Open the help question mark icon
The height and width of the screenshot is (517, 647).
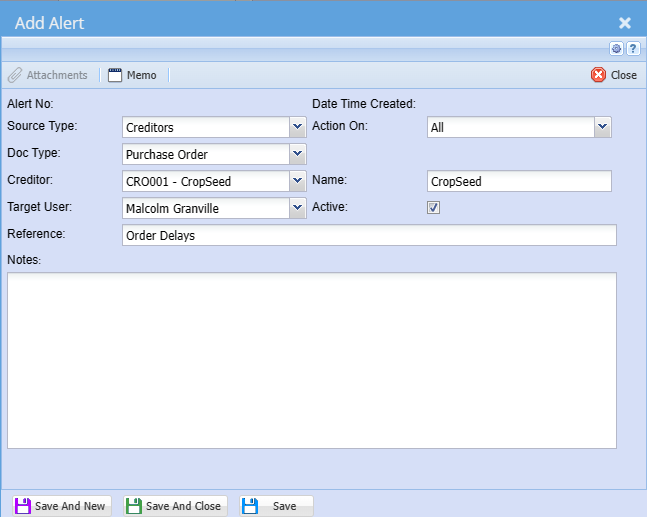tap(633, 48)
